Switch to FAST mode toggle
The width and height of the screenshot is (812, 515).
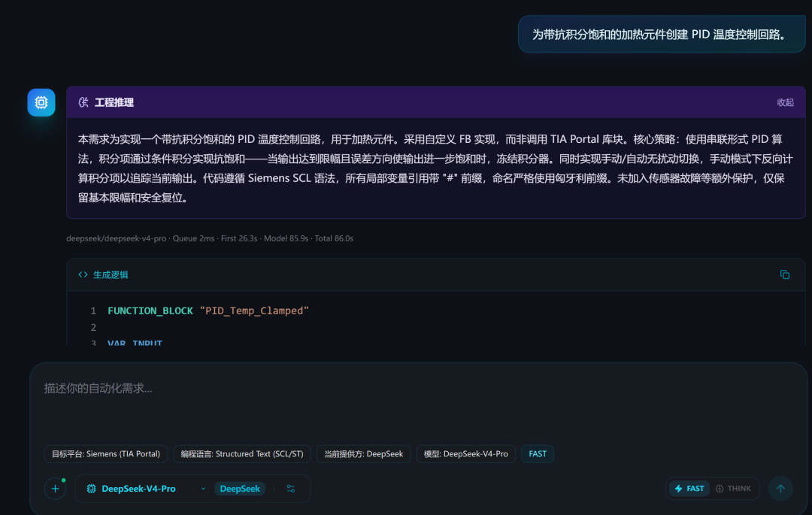[x=689, y=489]
